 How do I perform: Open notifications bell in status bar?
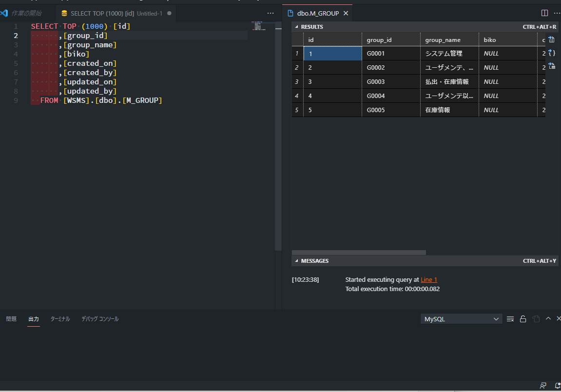coord(558,386)
